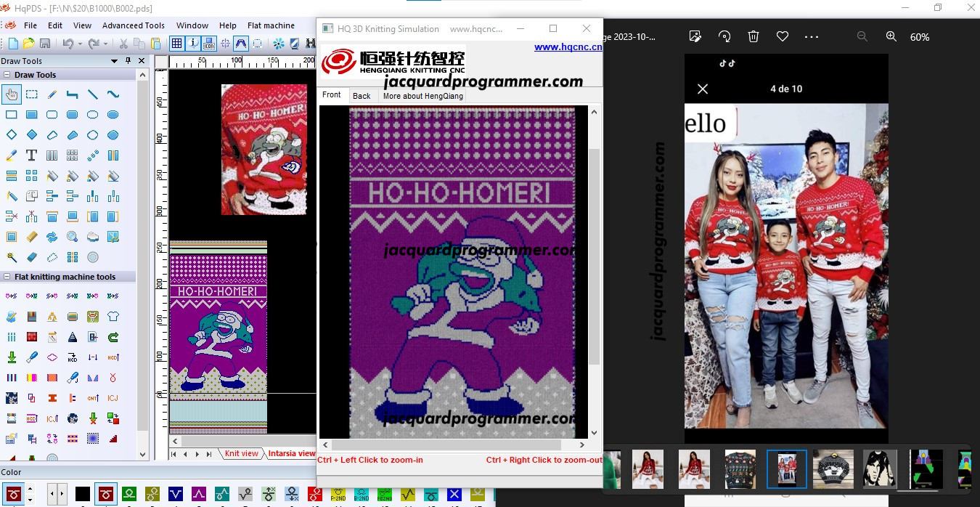Click the Cut scissors toolbar icon
The image size is (980, 507).
pyautogui.click(x=123, y=44)
